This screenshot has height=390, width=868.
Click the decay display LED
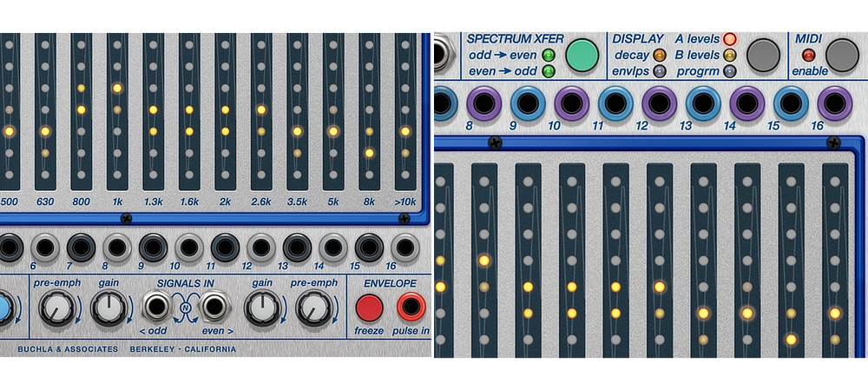(x=660, y=56)
